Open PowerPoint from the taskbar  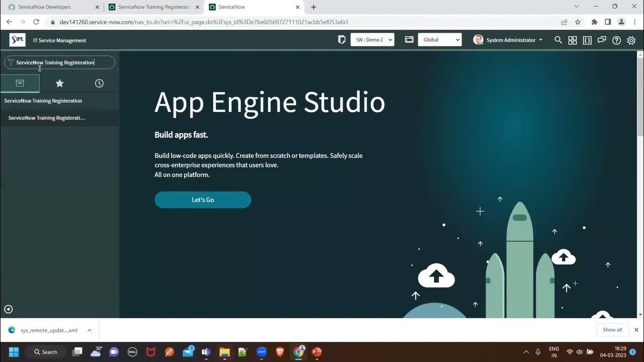click(316, 352)
